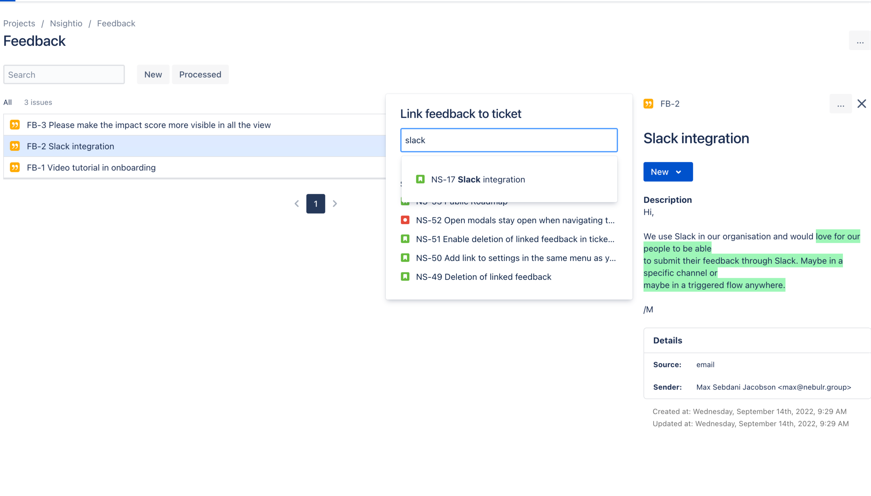Open Projects breadcrumb link

(x=19, y=23)
